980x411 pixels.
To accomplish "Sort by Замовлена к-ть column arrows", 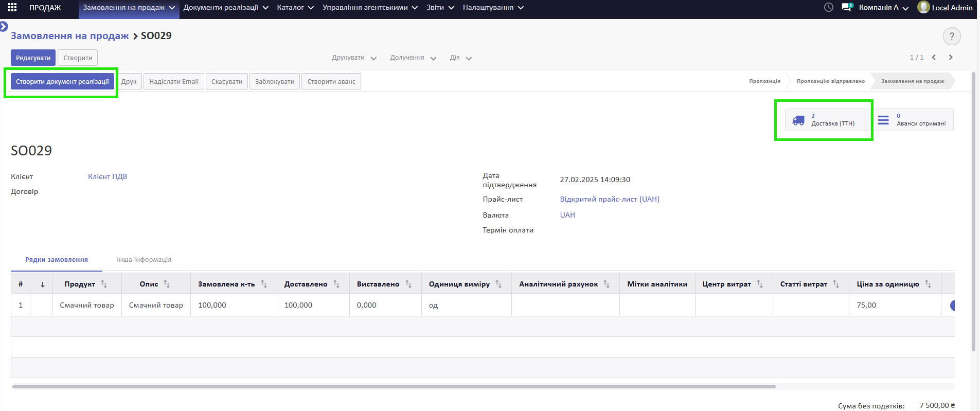I will tap(264, 284).
